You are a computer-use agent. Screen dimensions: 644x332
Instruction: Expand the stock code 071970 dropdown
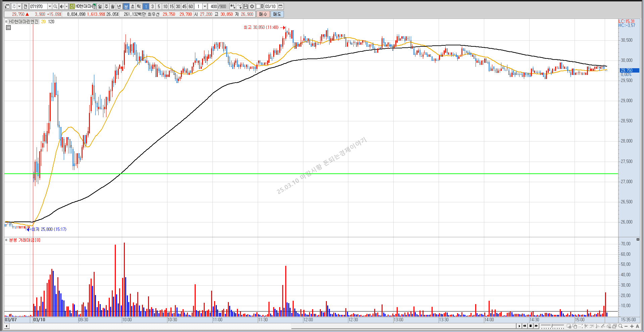(50, 6)
